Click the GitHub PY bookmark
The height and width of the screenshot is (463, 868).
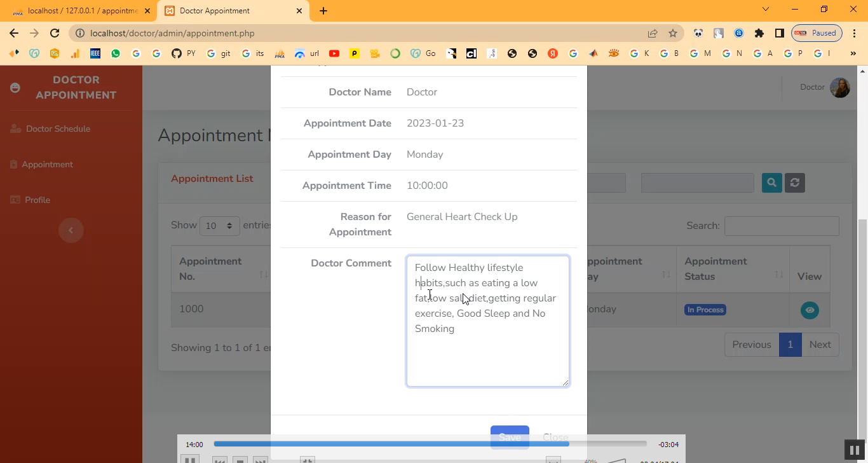pyautogui.click(x=184, y=53)
